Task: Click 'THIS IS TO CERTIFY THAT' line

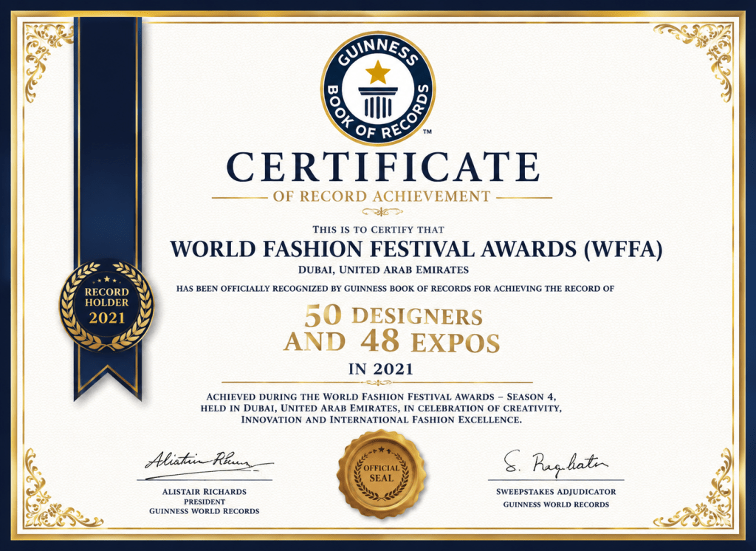Action: 378,230
